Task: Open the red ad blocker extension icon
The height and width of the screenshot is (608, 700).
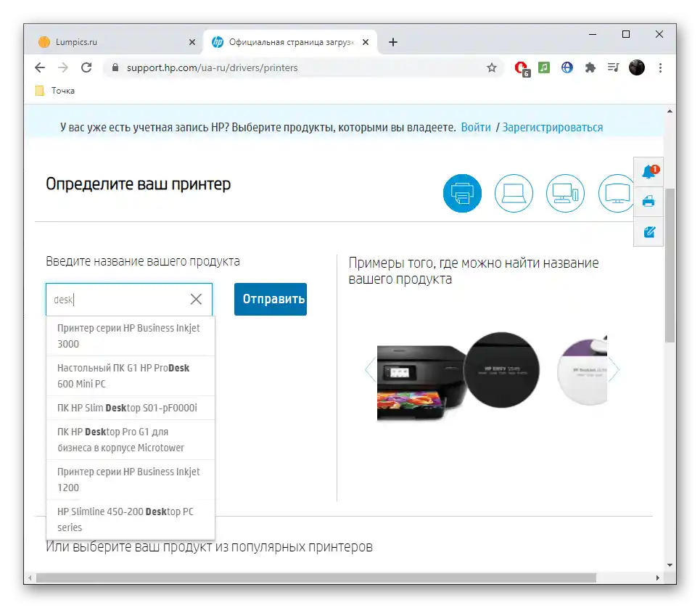Action: tap(522, 68)
